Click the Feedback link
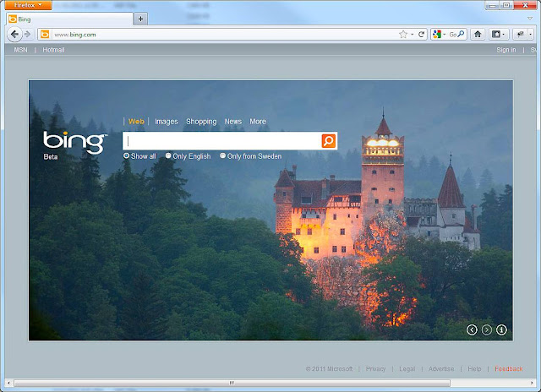The height and width of the screenshot is (392, 541). pos(509,369)
